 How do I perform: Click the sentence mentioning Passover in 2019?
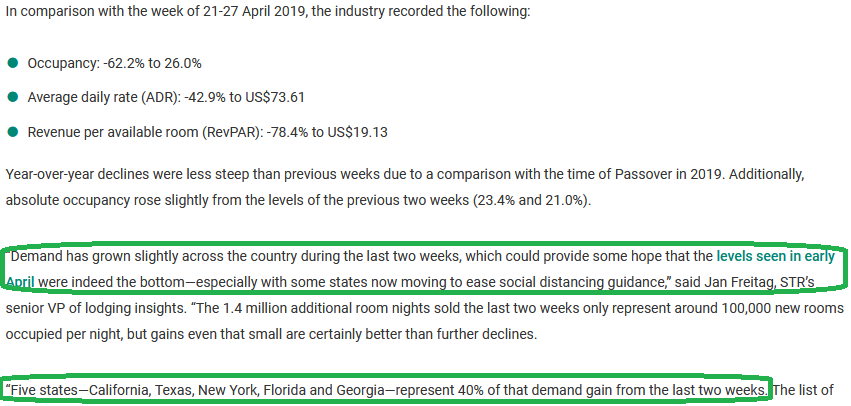(x=364, y=175)
